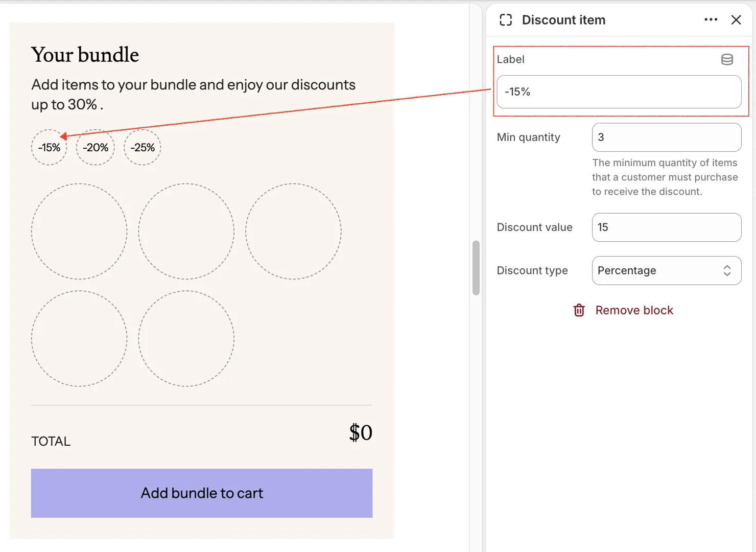Click the Remove block link

[x=634, y=310]
